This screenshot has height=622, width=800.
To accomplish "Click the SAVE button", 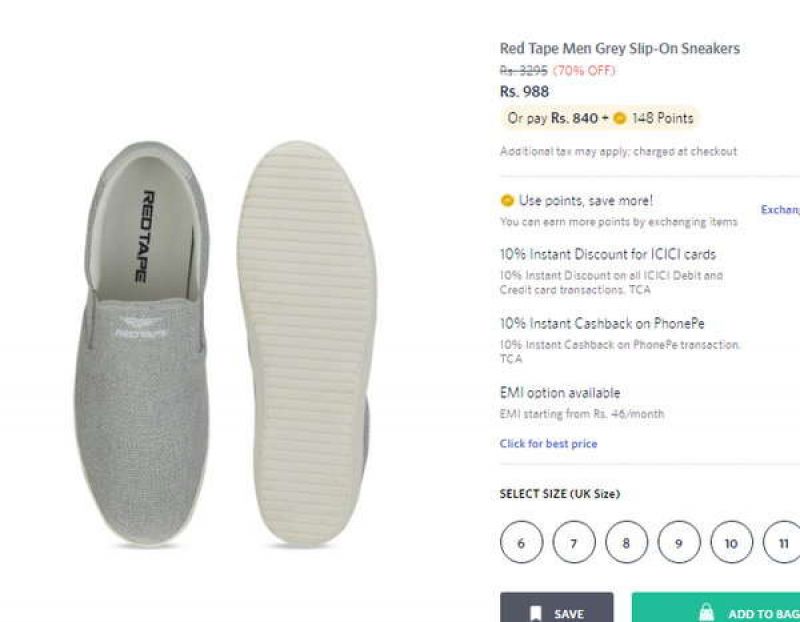I will point(560,611).
